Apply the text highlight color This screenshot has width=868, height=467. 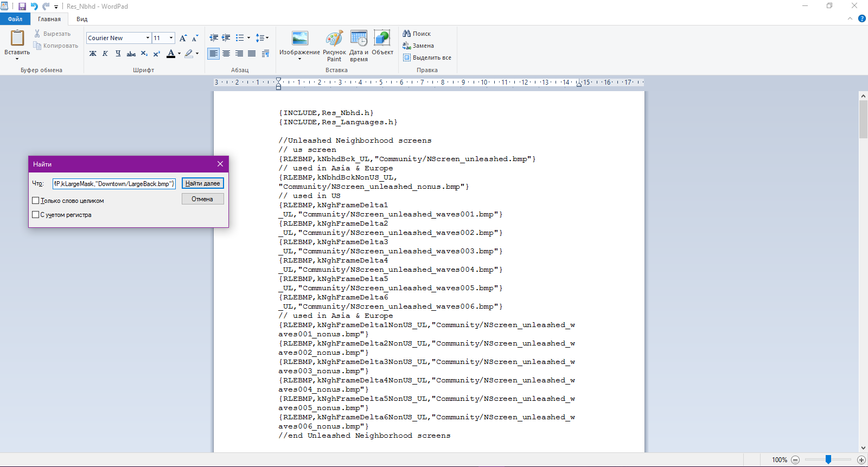pyautogui.click(x=189, y=54)
